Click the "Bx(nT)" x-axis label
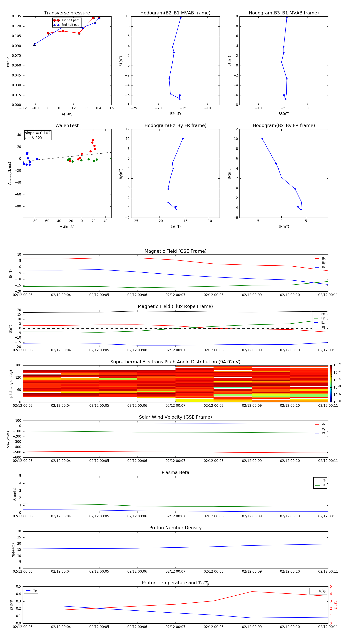351x644 pixels. tap(284, 227)
